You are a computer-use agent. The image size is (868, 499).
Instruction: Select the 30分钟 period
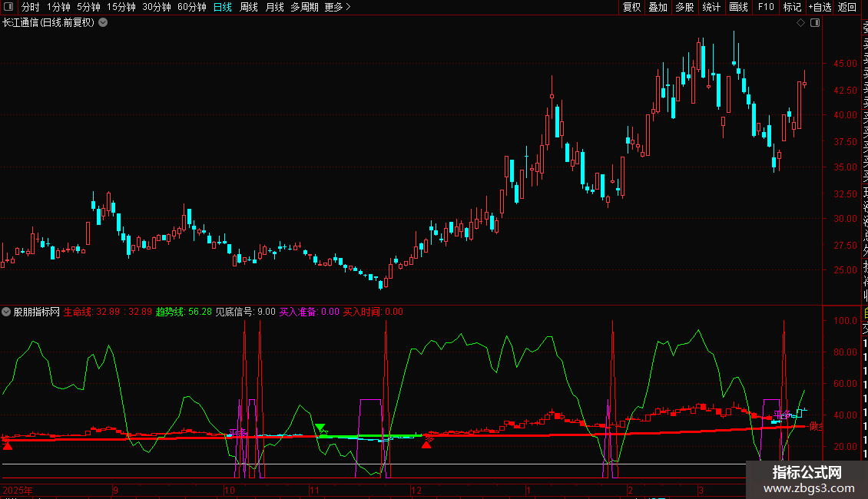[156, 7]
